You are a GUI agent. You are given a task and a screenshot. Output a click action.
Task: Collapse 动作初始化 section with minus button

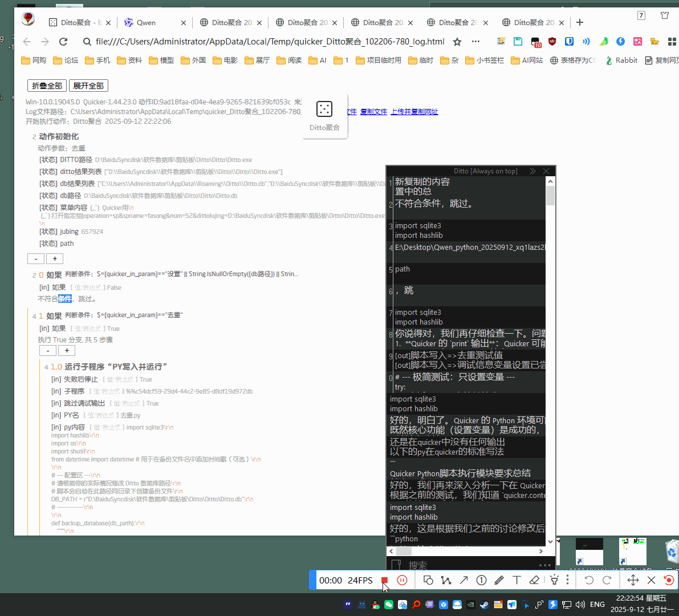pos(36,258)
